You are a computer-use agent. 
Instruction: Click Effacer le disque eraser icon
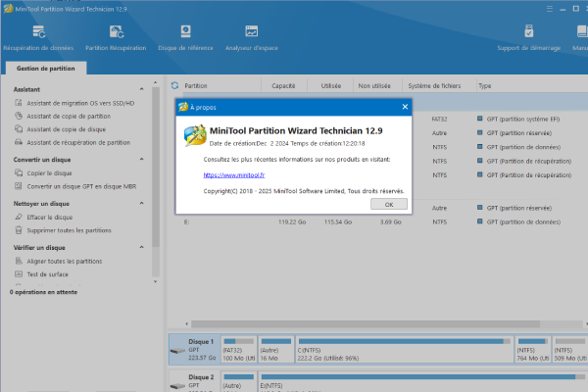coord(19,217)
